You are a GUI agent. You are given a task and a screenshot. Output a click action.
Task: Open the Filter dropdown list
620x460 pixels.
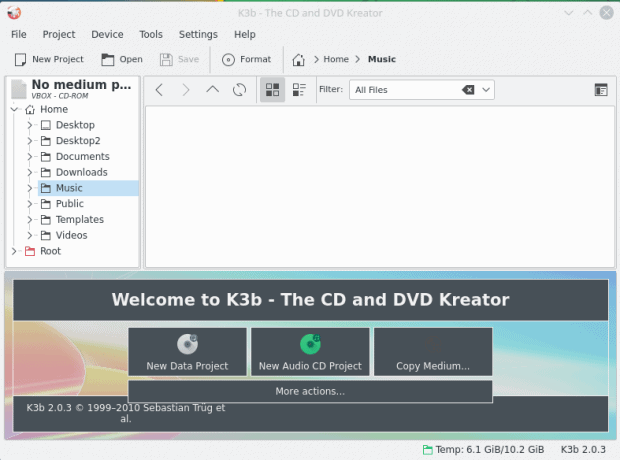tap(486, 90)
